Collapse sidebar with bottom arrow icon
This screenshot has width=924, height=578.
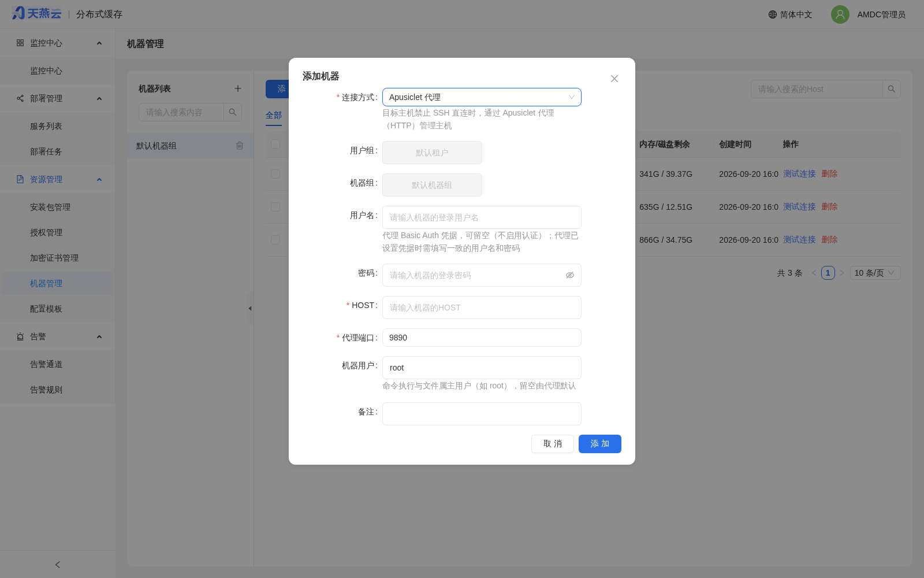click(x=58, y=565)
